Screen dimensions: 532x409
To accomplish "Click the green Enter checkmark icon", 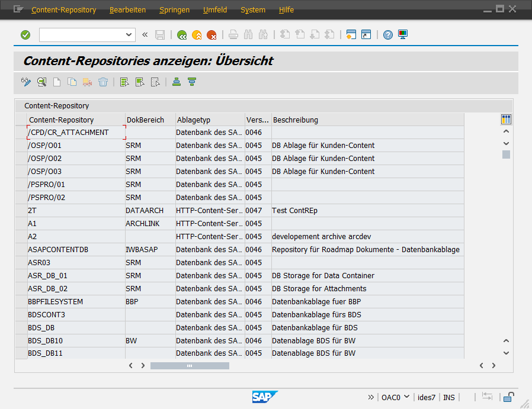I will (x=25, y=35).
